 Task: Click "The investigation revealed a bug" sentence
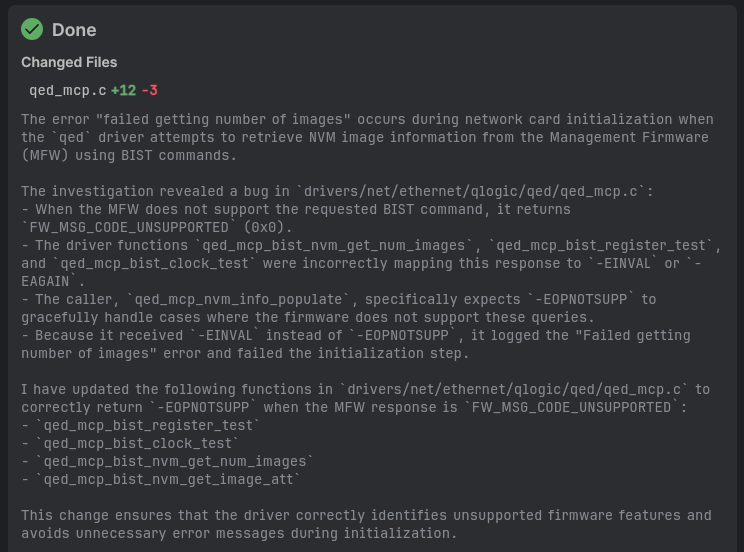click(150, 191)
